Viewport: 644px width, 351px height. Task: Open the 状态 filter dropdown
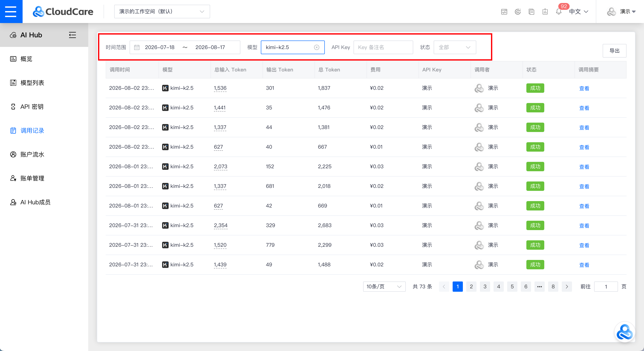coord(455,47)
